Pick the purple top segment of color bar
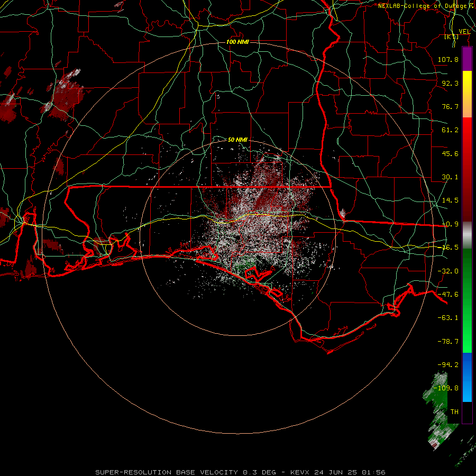The height and width of the screenshot is (476, 476). tap(467, 59)
